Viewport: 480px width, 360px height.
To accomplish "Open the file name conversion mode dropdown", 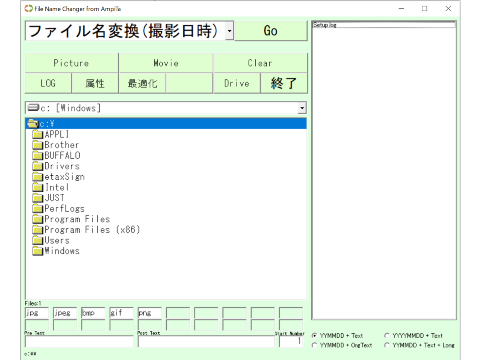I will click(229, 31).
